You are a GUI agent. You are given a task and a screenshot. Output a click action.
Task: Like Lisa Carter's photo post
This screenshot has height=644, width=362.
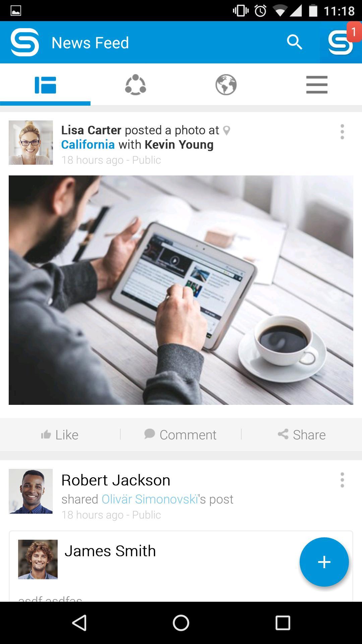pos(60,435)
